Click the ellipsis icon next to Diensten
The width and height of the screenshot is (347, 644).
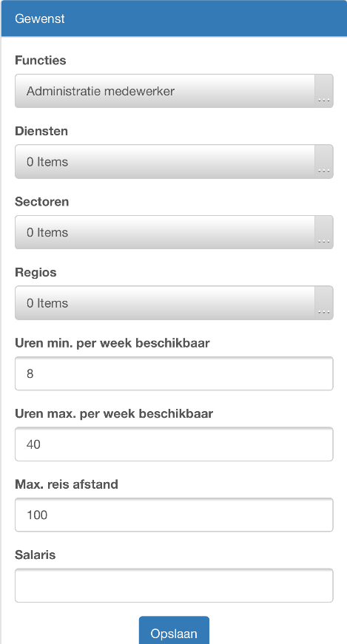pyautogui.click(x=324, y=162)
